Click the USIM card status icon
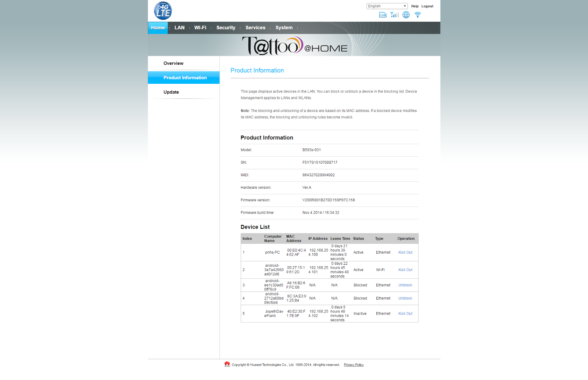This screenshot has height=380, width=588. (x=383, y=15)
